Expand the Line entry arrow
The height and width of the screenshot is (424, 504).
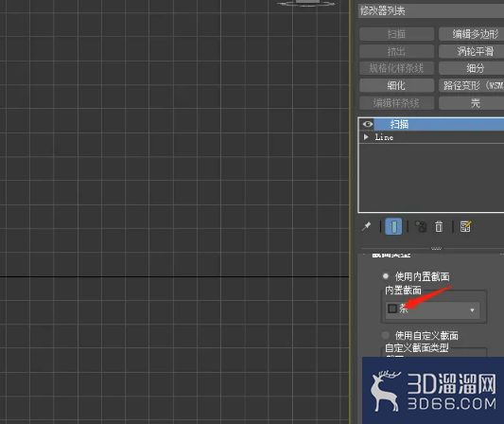(366, 137)
